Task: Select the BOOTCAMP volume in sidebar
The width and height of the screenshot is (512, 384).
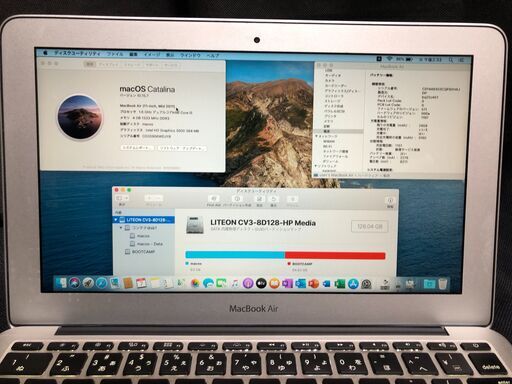Action: pyautogui.click(x=143, y=252)
